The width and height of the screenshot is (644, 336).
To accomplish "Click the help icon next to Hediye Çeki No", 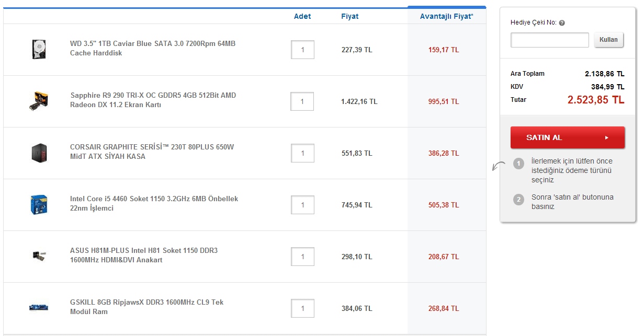I will [562, 23].
